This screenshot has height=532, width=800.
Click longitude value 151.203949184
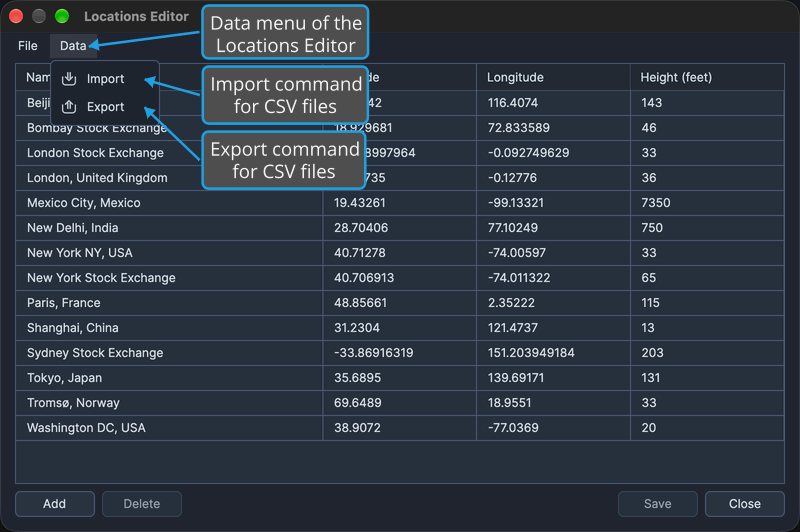pyautogui.click(x=531, y=353)
